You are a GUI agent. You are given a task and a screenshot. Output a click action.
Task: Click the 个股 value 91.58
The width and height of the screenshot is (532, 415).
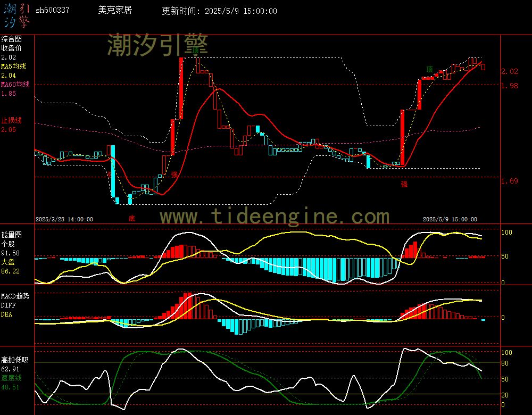pyautogui.click(x=10, y=253)
